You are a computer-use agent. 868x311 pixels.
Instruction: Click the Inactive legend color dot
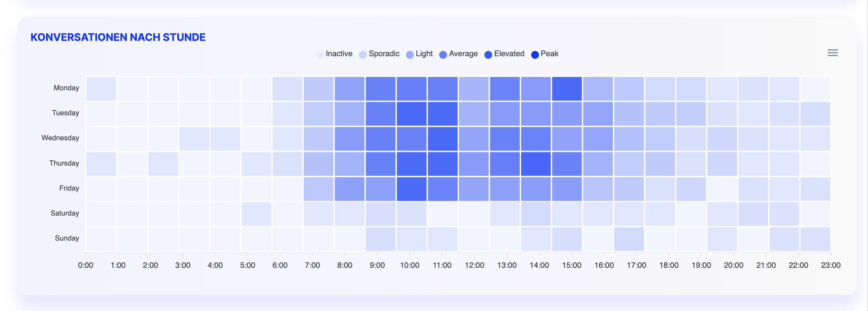tap(320, 55)
